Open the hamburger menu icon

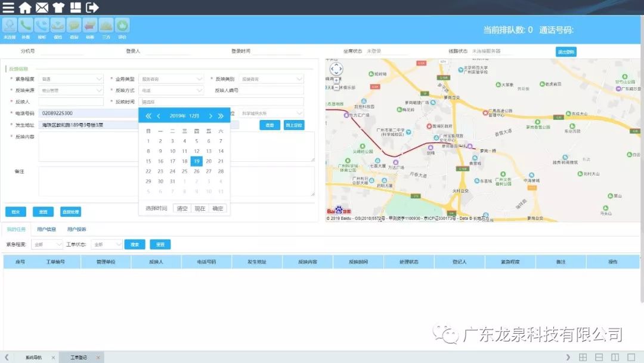(8, 8)
